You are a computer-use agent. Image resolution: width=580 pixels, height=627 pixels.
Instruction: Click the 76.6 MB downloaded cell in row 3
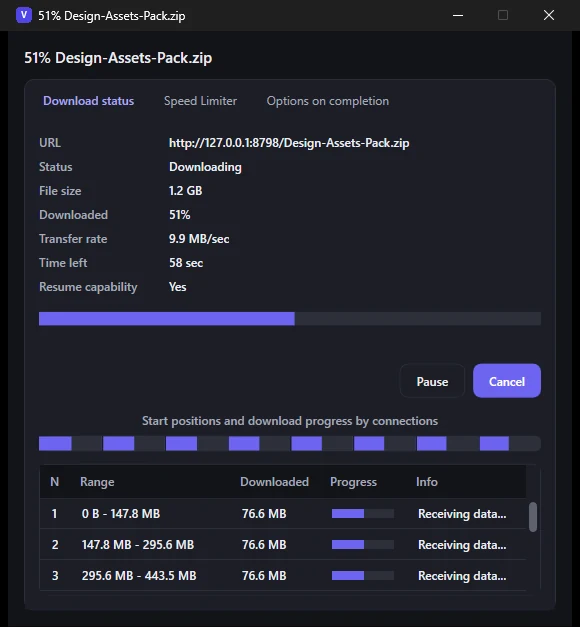click(x=264, y=575)
